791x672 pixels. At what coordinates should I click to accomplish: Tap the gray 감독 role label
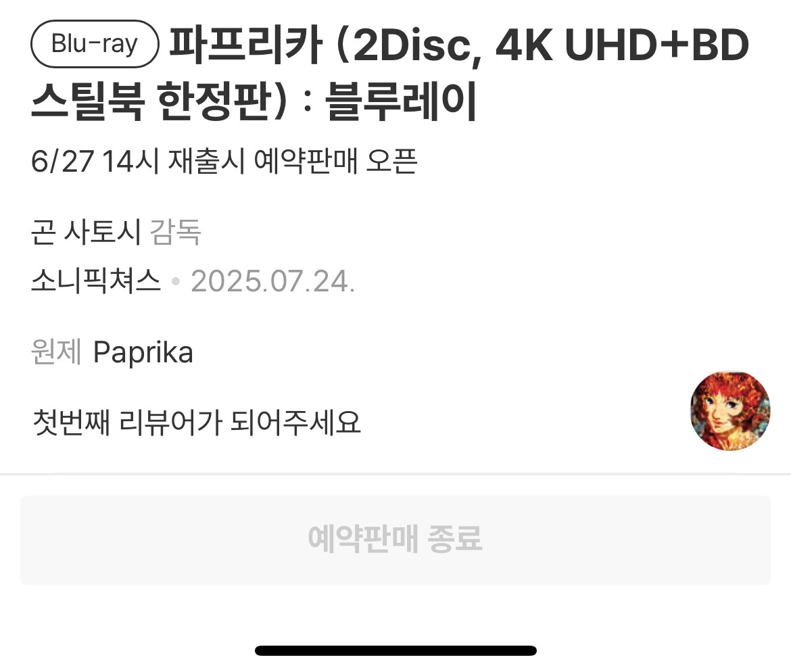tap(176, 232)
